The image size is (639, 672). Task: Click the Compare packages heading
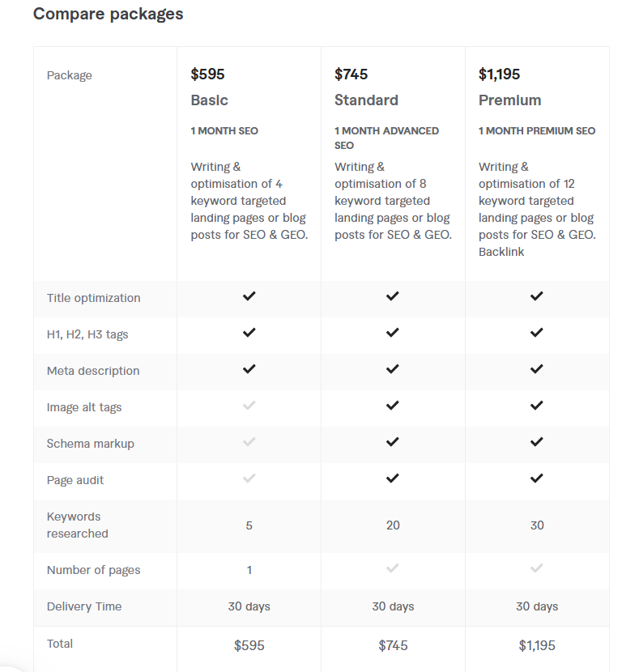(x=108, y=14)
